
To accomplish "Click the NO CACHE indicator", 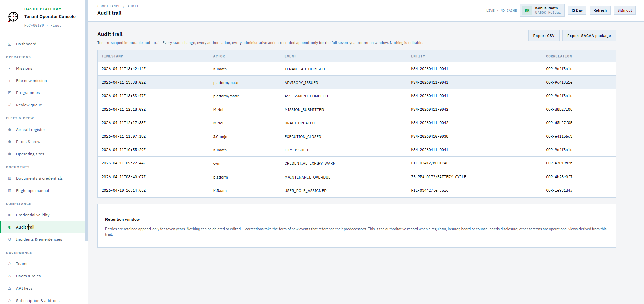I will [x=509, y=10].
